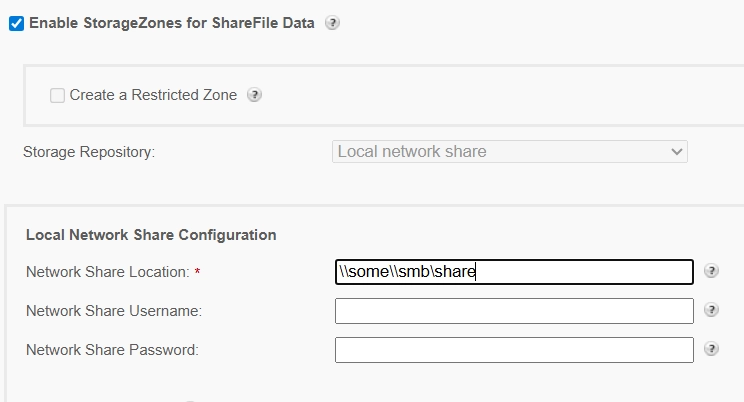Screen dimensions: 744x402
Task: Click help icon beside Enable StorageZones heading
Action: (x=333, y=23)
